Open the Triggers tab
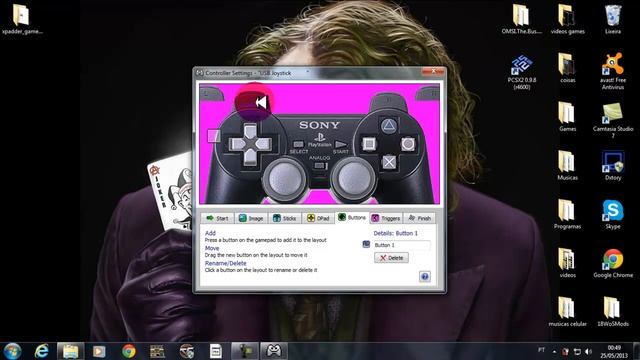Screen dimensions: 640x360 386,218
